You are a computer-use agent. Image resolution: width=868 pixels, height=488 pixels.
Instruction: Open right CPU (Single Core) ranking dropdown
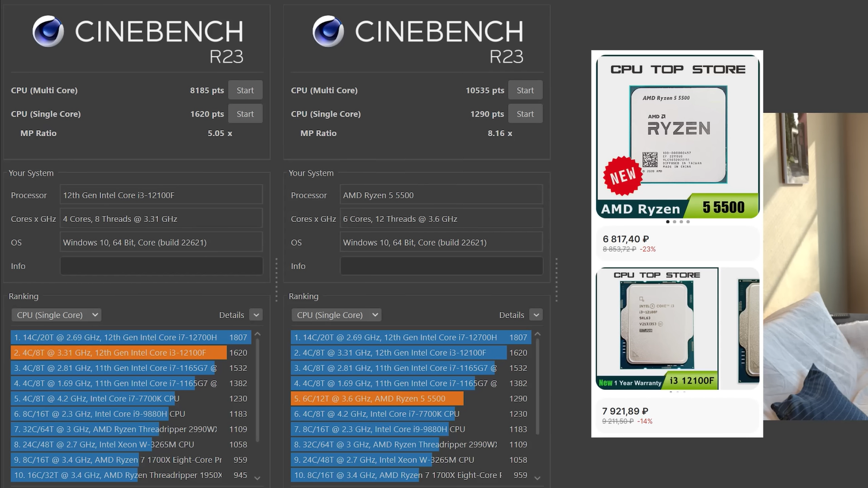pyautogui.click(x=336, y=315)
